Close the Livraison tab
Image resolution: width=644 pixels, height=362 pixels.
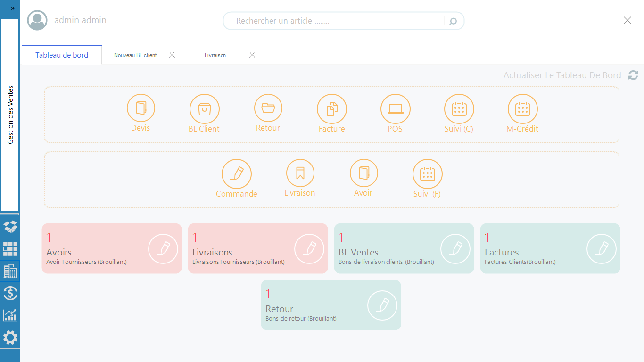(252, 55)
